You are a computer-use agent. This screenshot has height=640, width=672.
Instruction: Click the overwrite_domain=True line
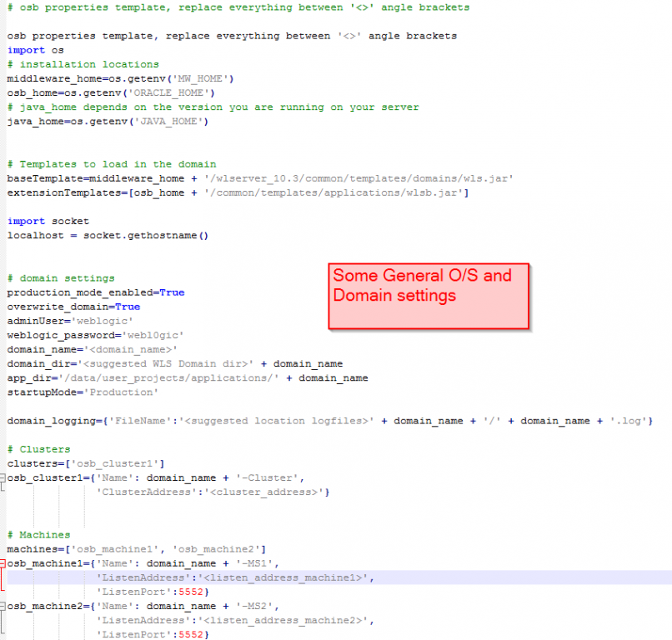tap(73, 307)
